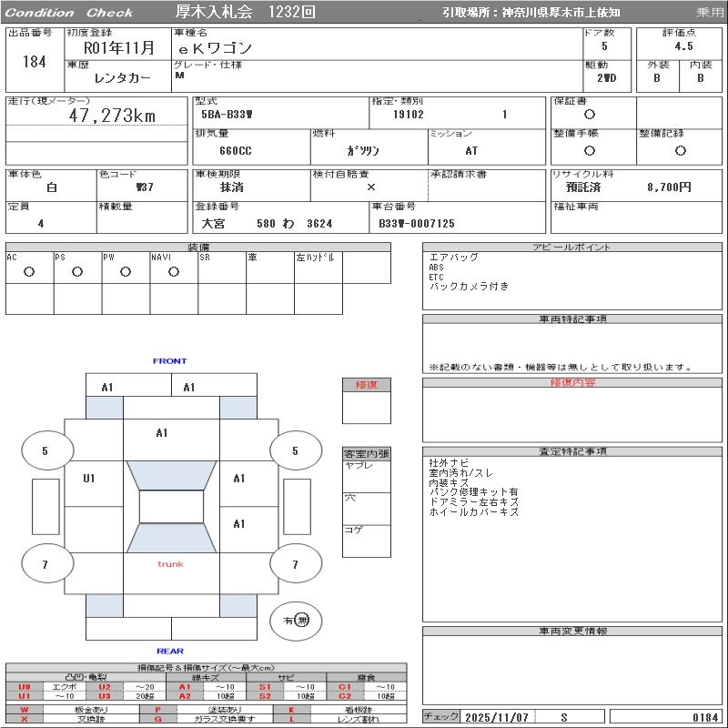Viewport: 728px width, 728px height.
Task: Toggle the PW equipment circle mark
Action: [x=125, y=272]
